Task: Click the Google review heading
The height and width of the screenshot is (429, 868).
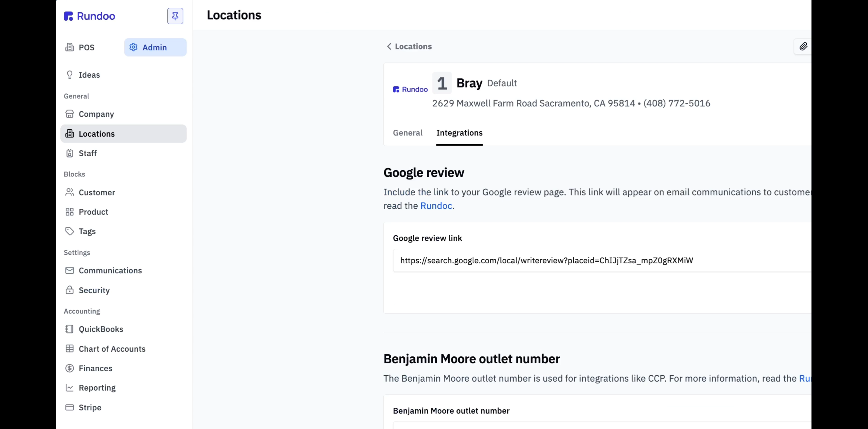Action: (424, 173)
